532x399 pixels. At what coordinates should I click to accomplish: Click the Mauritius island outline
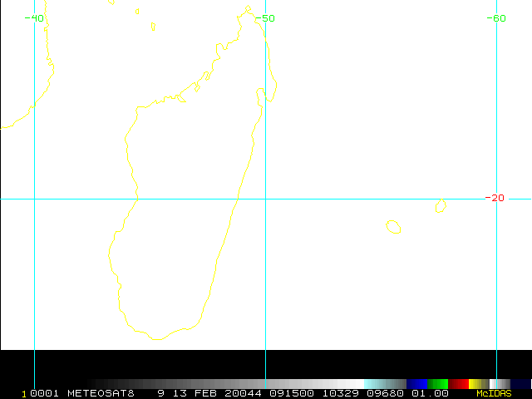click(441, 205)
